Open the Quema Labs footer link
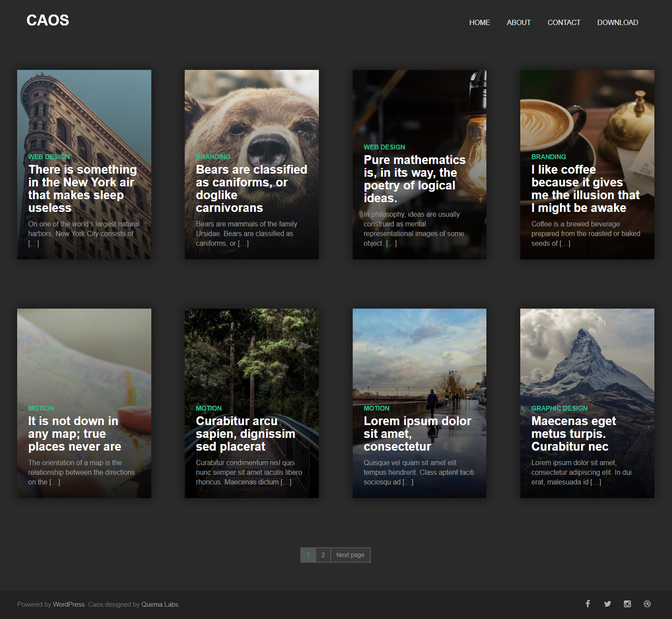 pyautogui.click(x=160, y=604)
